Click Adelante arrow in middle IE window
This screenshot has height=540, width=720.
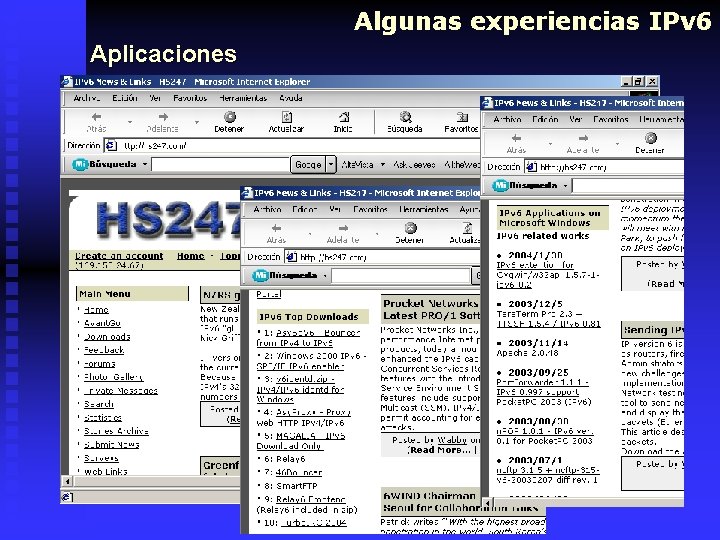(343, 228)
